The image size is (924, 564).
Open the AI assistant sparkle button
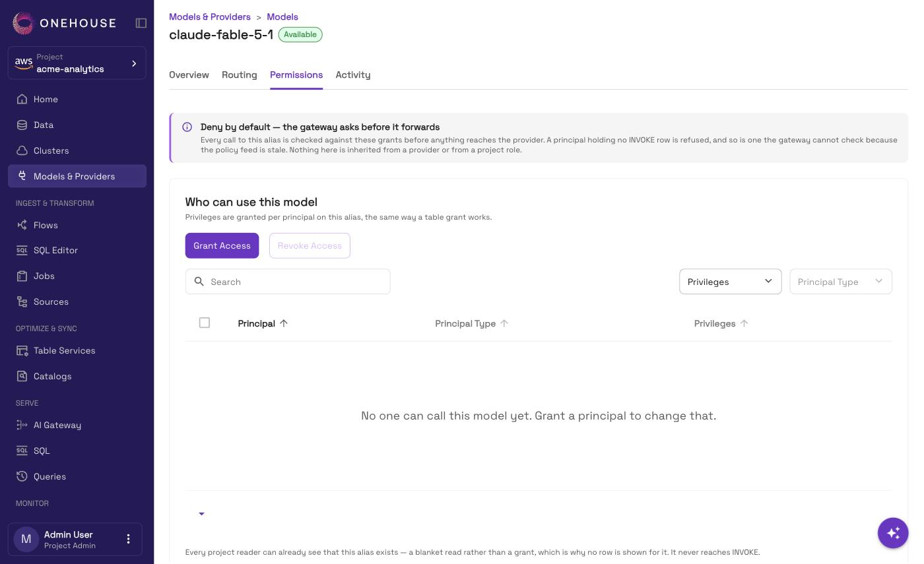tap(893, 532)
